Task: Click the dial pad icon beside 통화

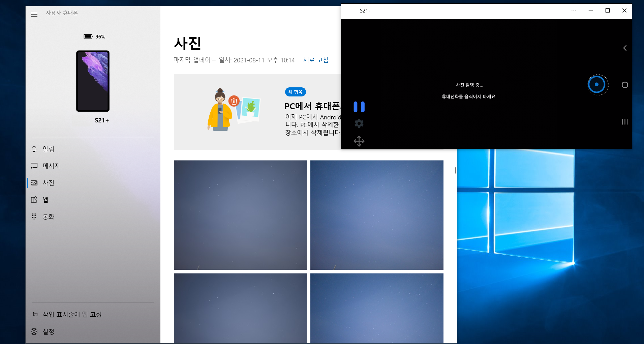Action: (x=34, y=216)
